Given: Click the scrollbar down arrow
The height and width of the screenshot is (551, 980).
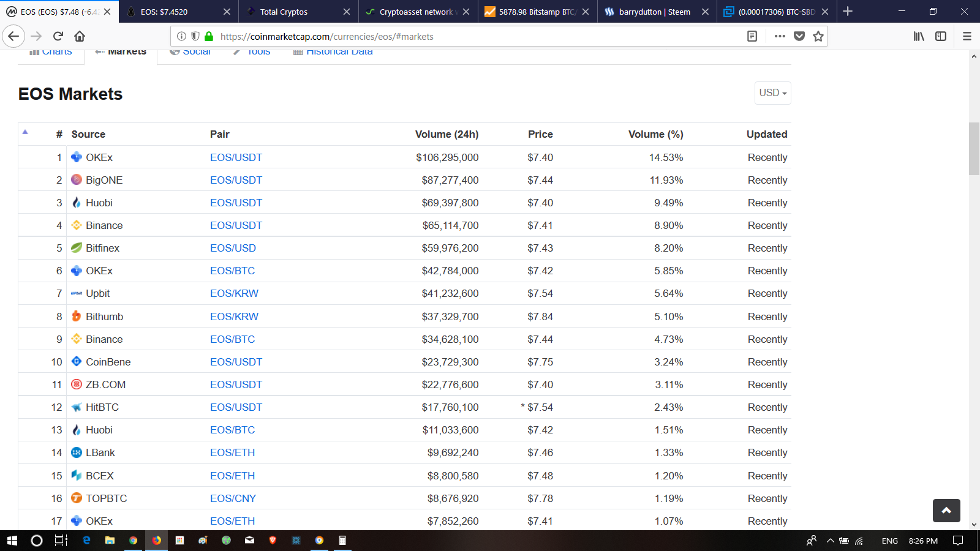Looking at the screenshot, I should 974,524.
